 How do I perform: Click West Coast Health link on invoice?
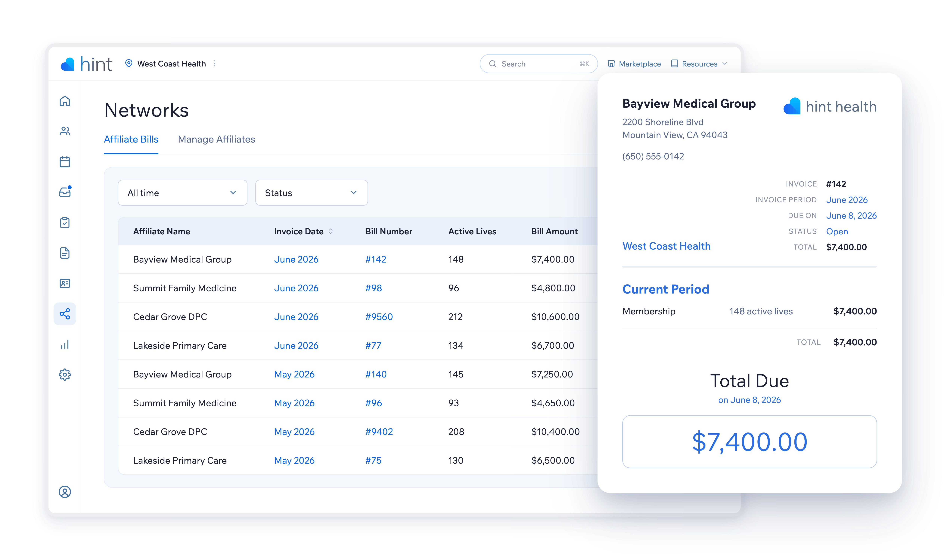[666, 246]
